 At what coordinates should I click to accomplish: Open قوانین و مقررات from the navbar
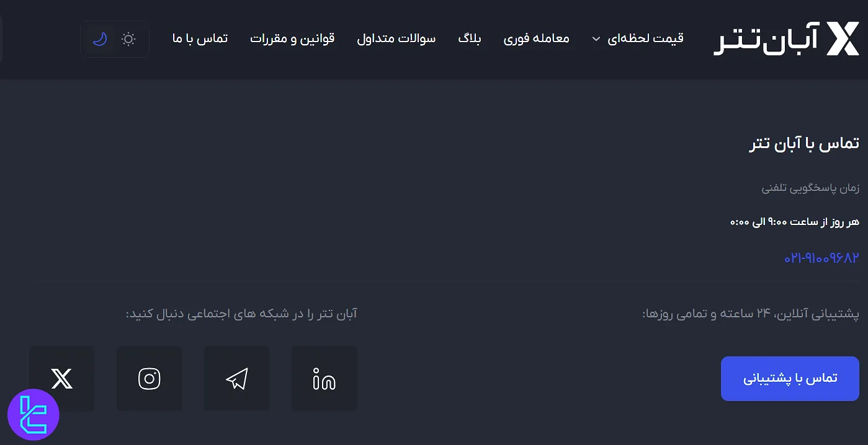tap(292, 38)
